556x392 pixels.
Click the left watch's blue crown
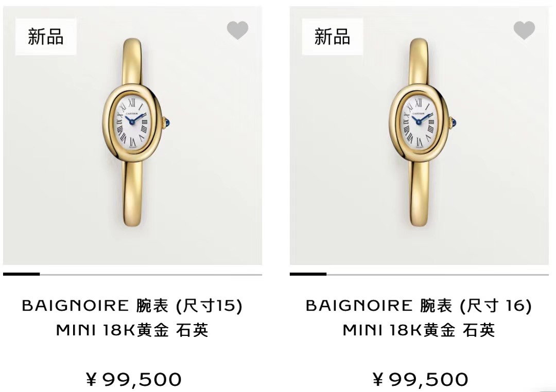(x=167, y=123)
